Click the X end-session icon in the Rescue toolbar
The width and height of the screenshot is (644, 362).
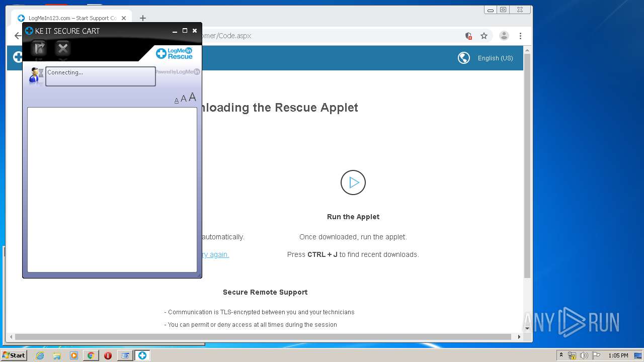coord(63,48)
